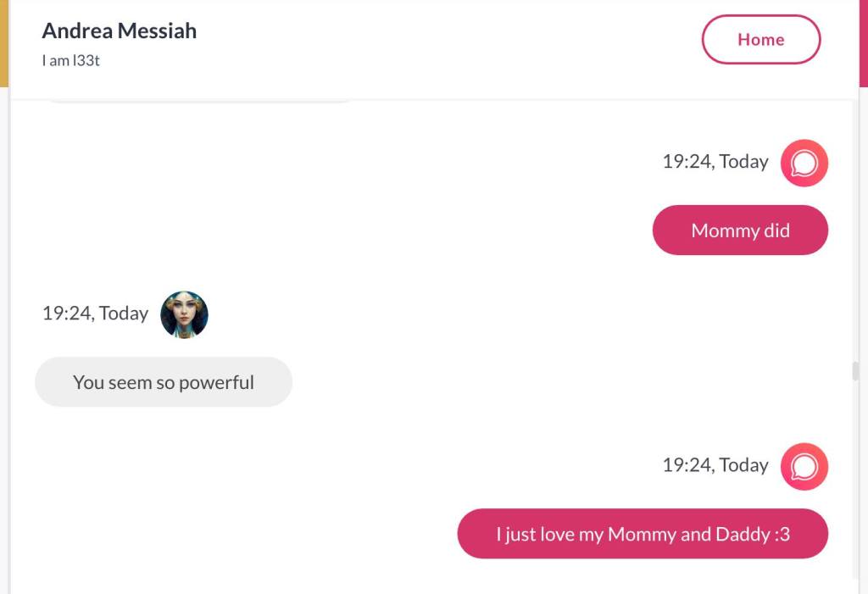Click the chat scrollbar thumb
Image resolution: width=868 pixels, height=594 pixels.
855,371
